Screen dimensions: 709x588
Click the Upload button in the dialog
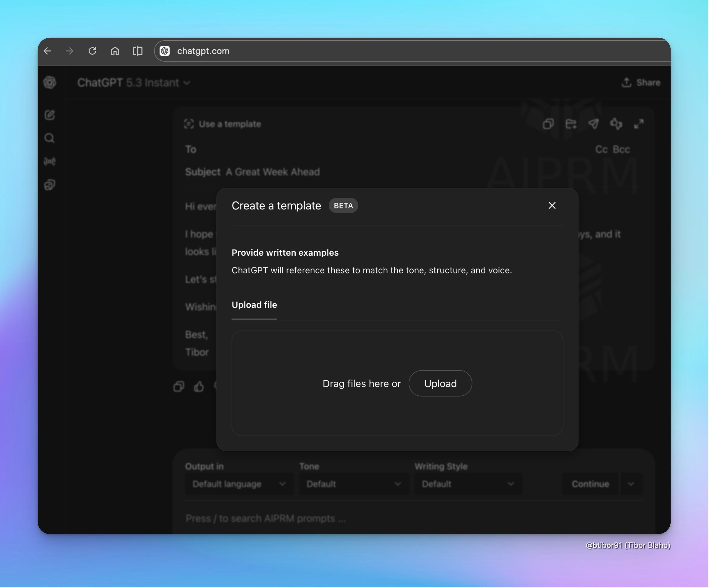tap(440, 383)
